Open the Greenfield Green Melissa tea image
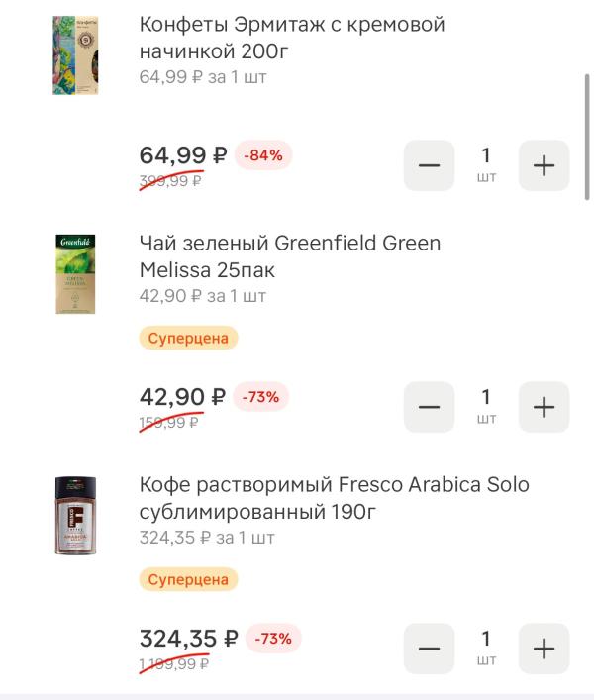This screenshot has height=700, width=594. pos(75,273)
